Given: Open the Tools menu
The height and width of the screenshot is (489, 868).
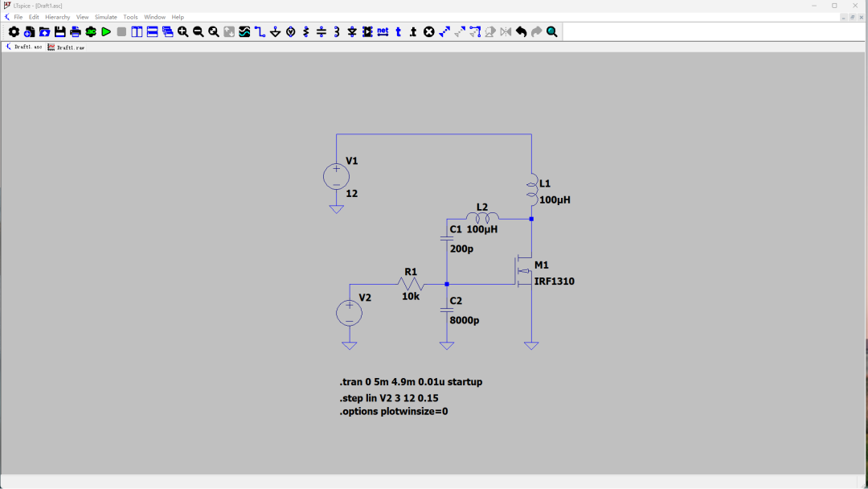Looking at the screenshot, I should (130, 17).
